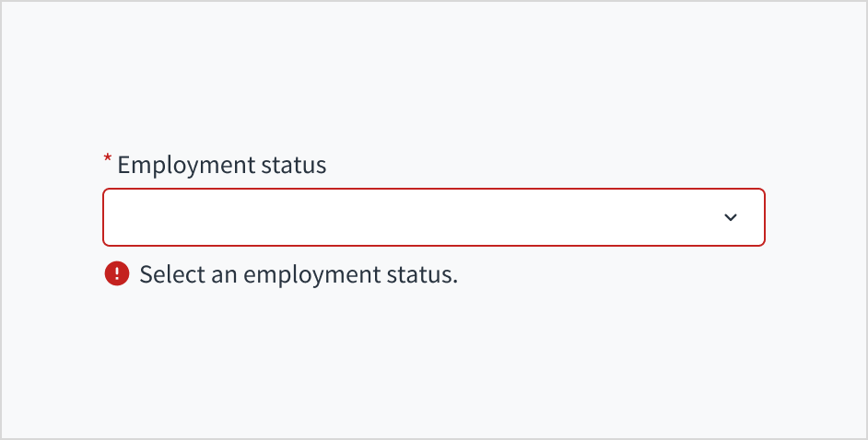Open the Employment status dropdown
The height and width of the screenshot is (440, 868).
[433, 217]
